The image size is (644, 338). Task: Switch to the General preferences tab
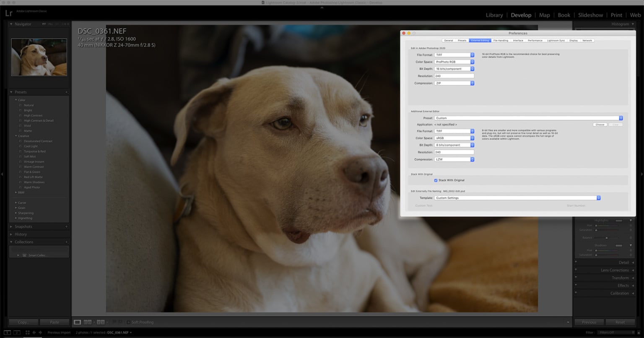448,41
